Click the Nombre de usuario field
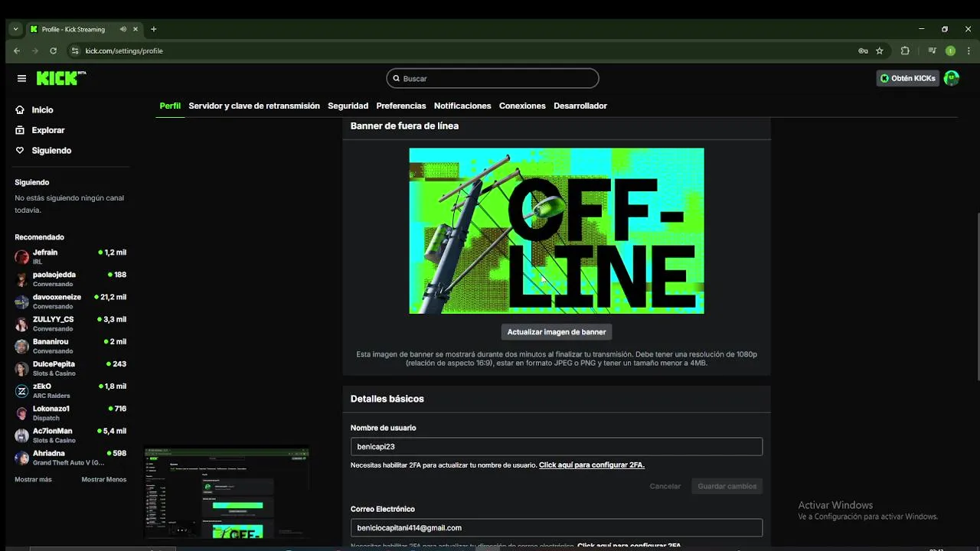Screen dimensions: 980x551 coord(557,446)
